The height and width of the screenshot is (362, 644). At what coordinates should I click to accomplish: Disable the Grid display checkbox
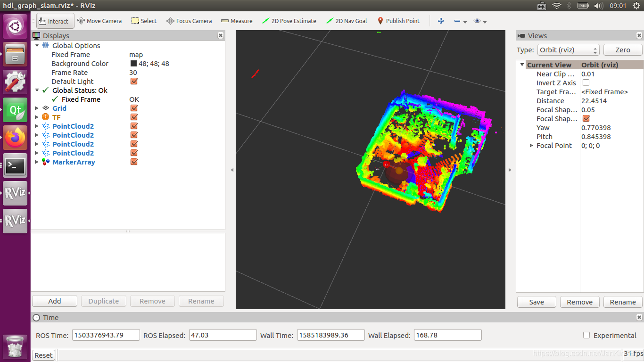134,108
